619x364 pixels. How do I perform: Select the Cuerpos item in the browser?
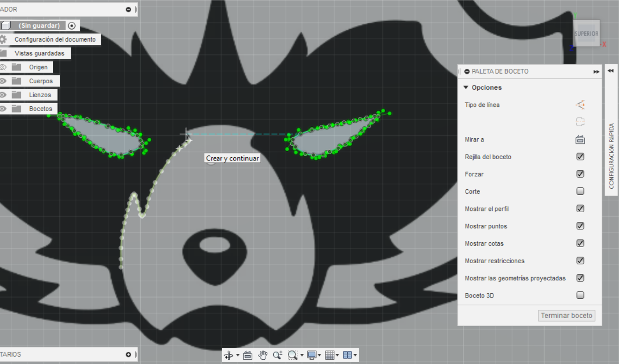[41, 81]
